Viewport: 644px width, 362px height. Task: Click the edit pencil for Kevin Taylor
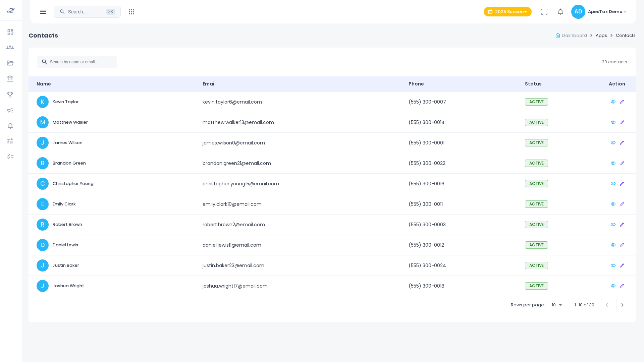coord(622,102)
